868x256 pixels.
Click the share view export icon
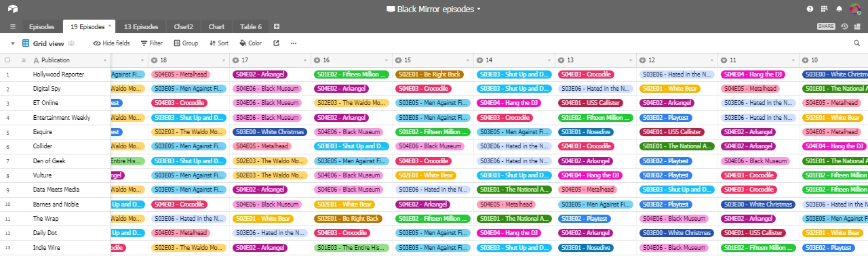(276, 43)
